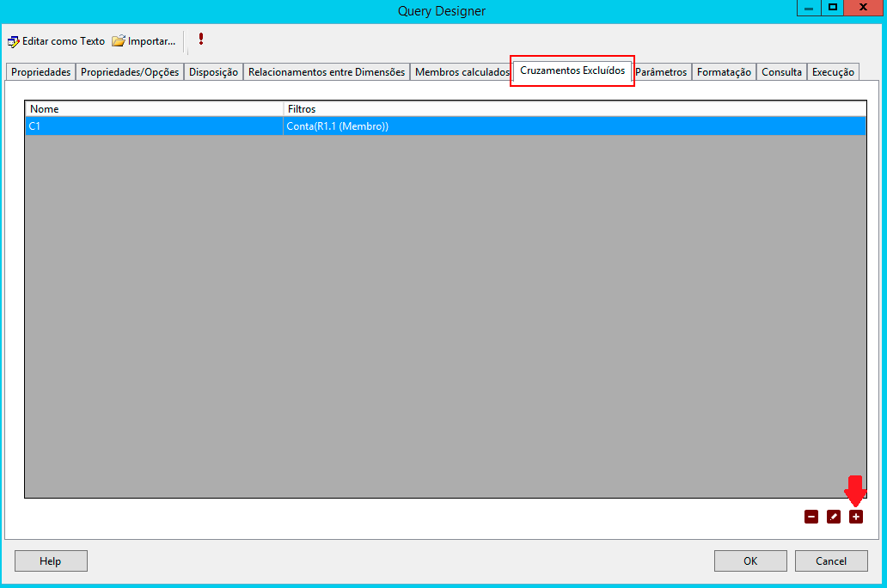The height and width of the screenshot is (588, 887).
Task: Open the Importar... folder button
Action: tap(144, 41)
